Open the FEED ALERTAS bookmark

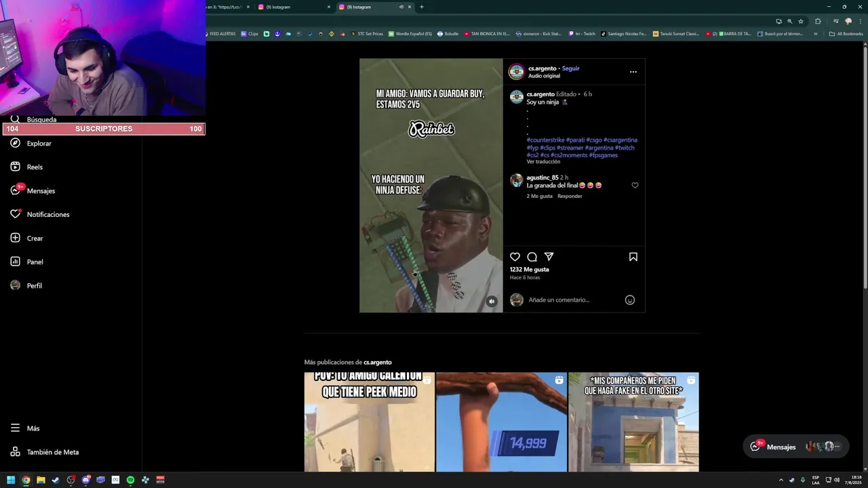[220, 34]
